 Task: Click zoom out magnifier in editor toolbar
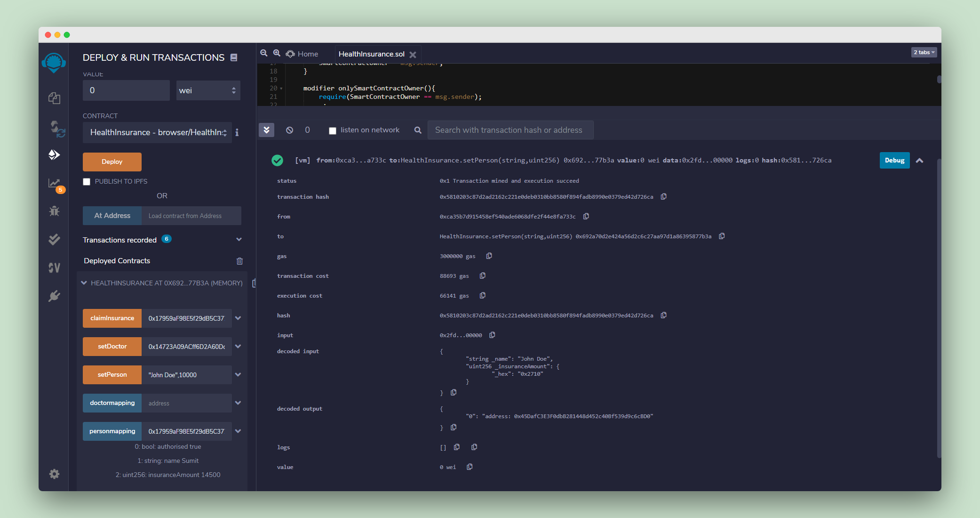pyautogui.click(x=264, y=53)
